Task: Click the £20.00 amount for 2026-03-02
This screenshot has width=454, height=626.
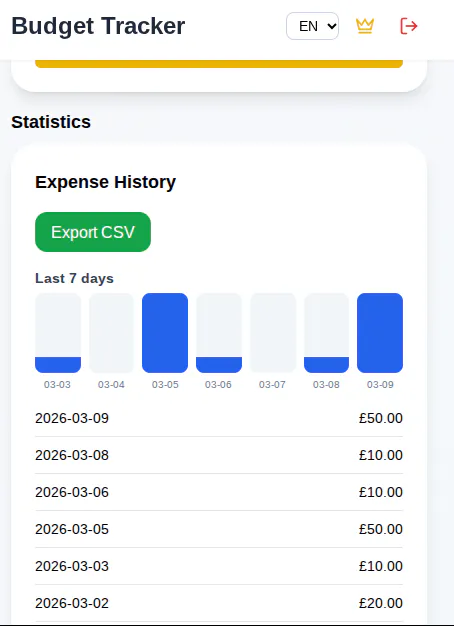Action: tap(381, 603)
